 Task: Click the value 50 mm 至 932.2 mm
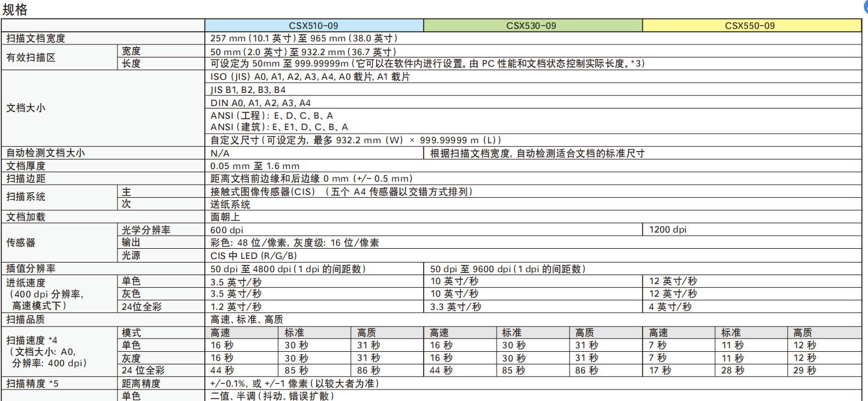coord(303,52)
